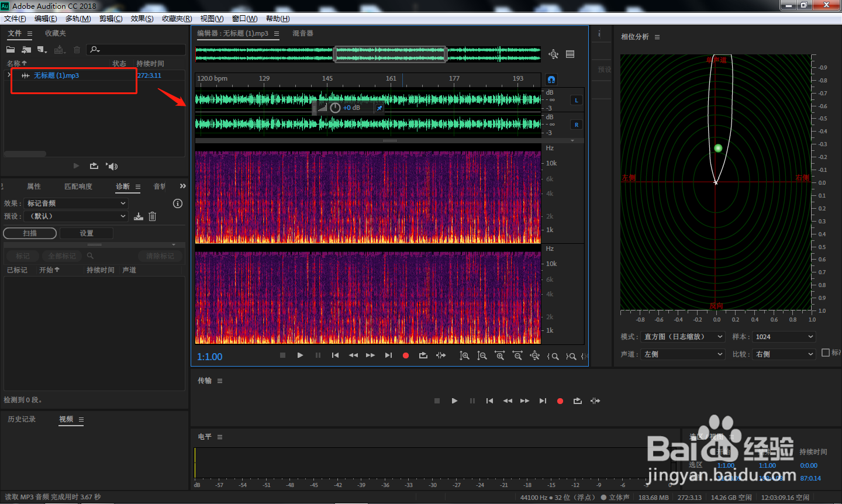Toggle the right channel R button
This screenshot has height=504, width=842.
coord(577,125)
